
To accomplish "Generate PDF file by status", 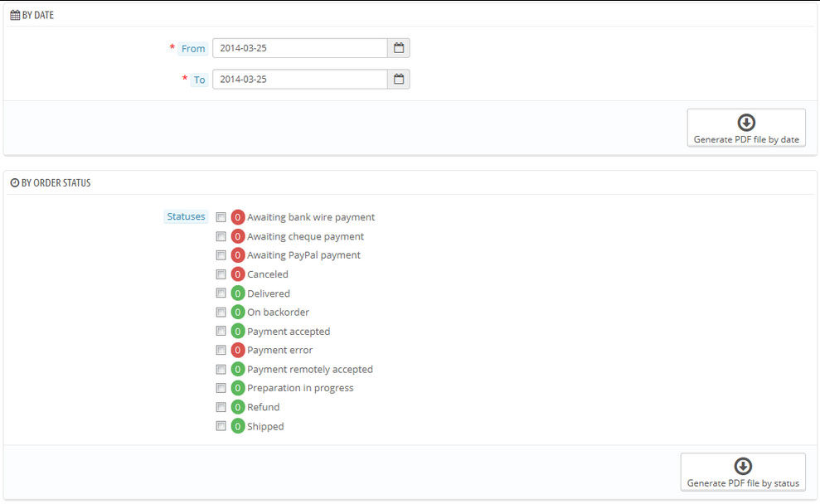I will (743, 472).
